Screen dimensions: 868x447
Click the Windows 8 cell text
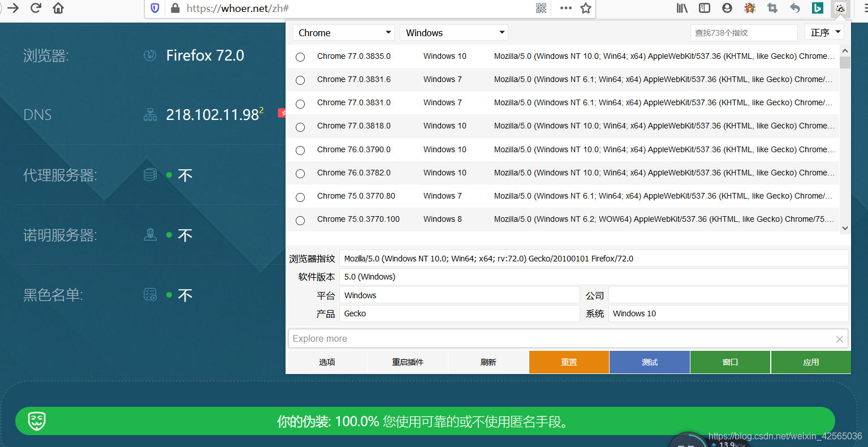443,219
